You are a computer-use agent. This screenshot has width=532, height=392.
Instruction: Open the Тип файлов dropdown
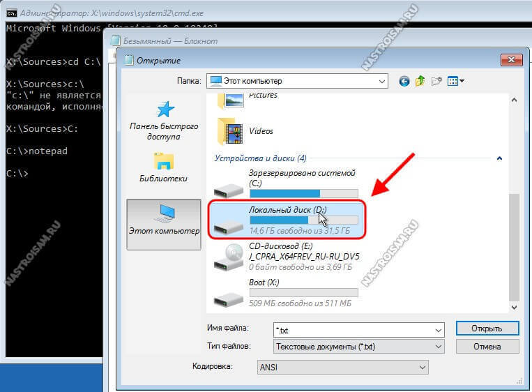pos(358,347)
